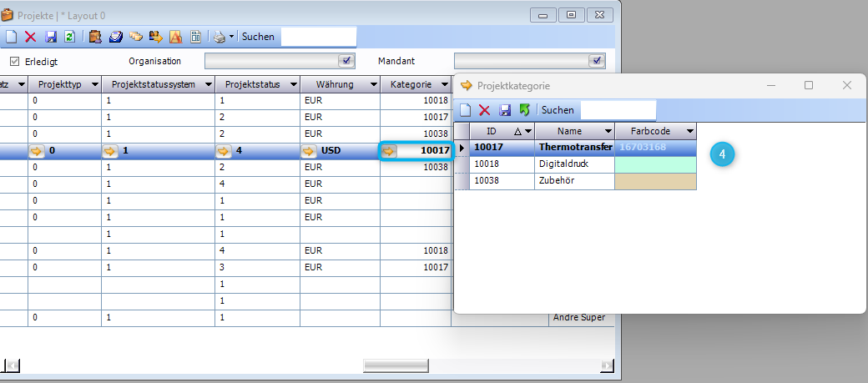This screenshot has height=383, width=868.
Task: Click the red delete icon in Projekte toolbar
Action: click(31, 37)
